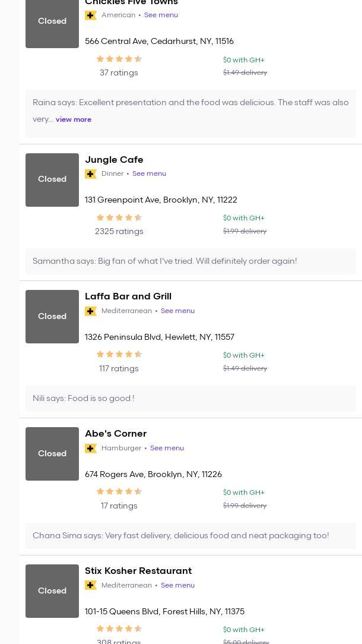This screenshot has height=644, width=362.
Task: Open the Jungle Cafe restaurant title
Action: pos(114,160)
